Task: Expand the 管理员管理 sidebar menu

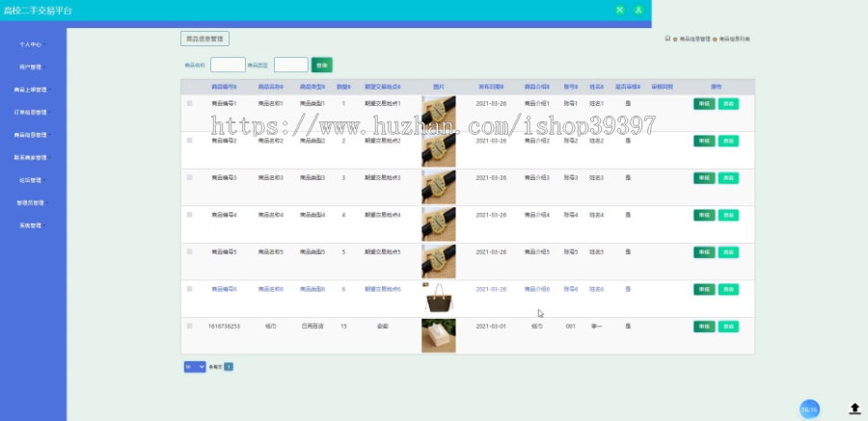Action: click(x=33, y=203)
